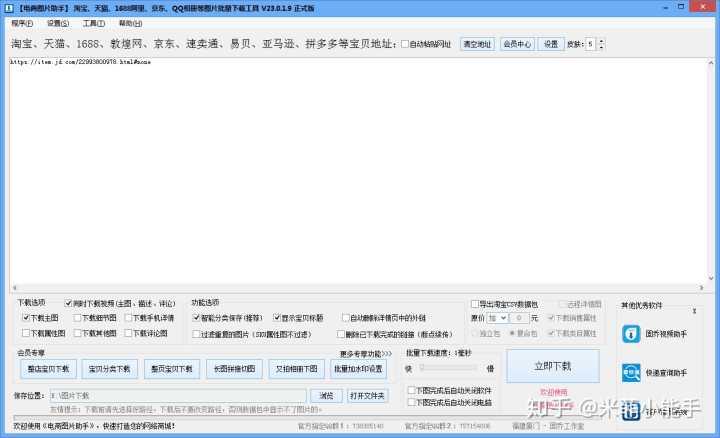Open 批量加水印设置 button
Screen dimensions: 720x438
tap(358, 369)
